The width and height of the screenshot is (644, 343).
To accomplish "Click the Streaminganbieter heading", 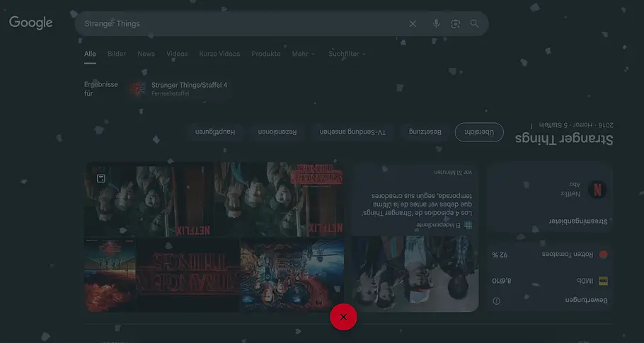I will 578,221.
